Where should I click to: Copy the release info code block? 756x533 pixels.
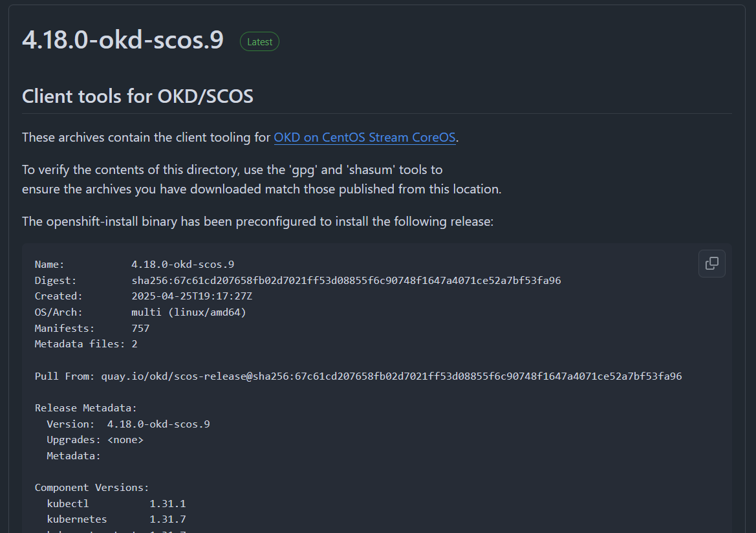tap(711, 263)
